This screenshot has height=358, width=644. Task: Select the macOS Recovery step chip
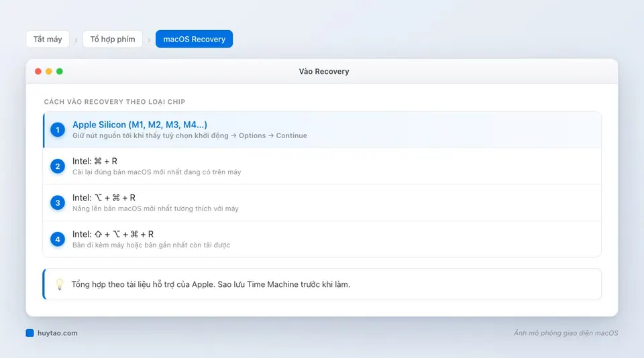coord(195,39)
